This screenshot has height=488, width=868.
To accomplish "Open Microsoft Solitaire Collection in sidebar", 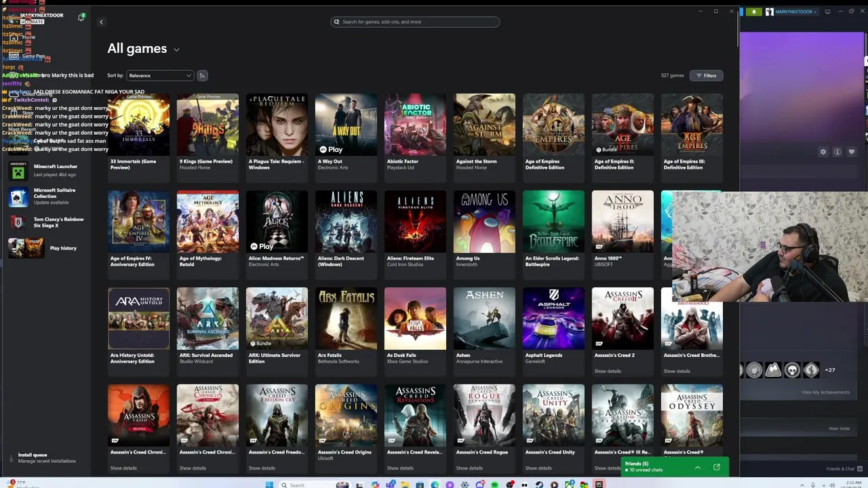I will point(45,196).
